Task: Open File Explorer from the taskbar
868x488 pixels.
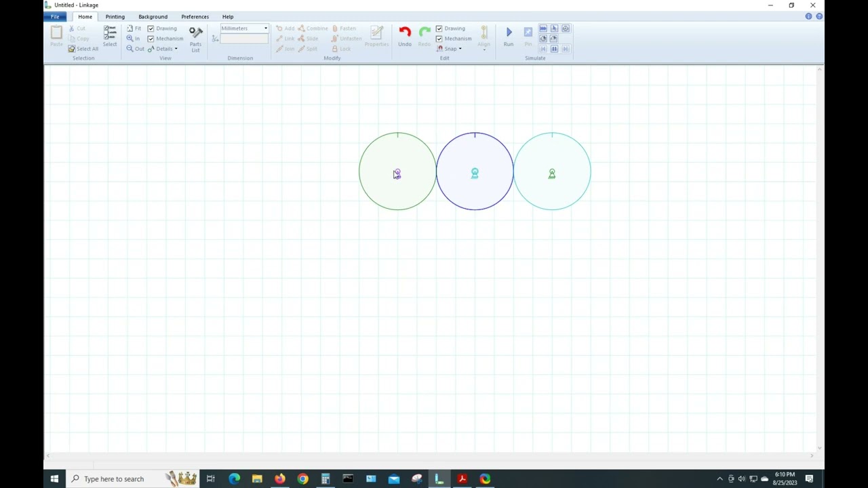Action: click(257, 479)
